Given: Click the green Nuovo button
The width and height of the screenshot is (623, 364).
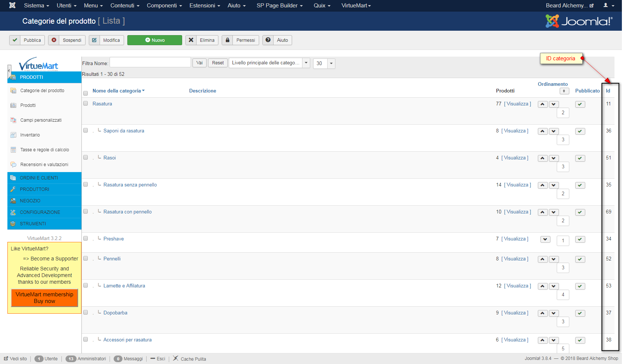Looking at the screenshot, I should [x=155, y=40].
